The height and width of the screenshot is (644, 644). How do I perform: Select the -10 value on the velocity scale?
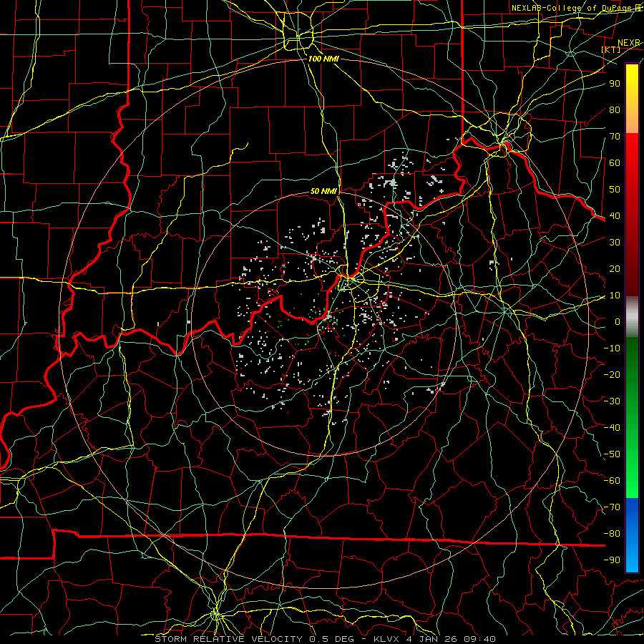click(x=612, y=348)
